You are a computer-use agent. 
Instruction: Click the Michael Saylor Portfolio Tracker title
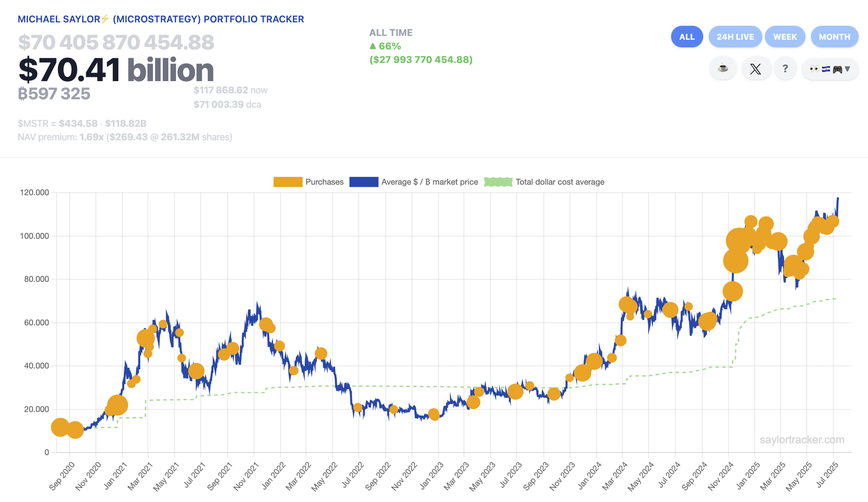click(x=161, y=19)
